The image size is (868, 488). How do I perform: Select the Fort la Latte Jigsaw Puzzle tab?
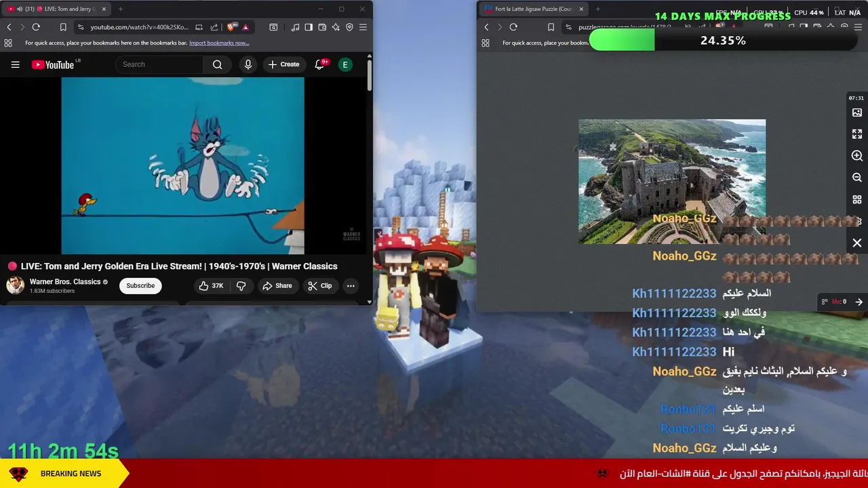coord(533,9)
